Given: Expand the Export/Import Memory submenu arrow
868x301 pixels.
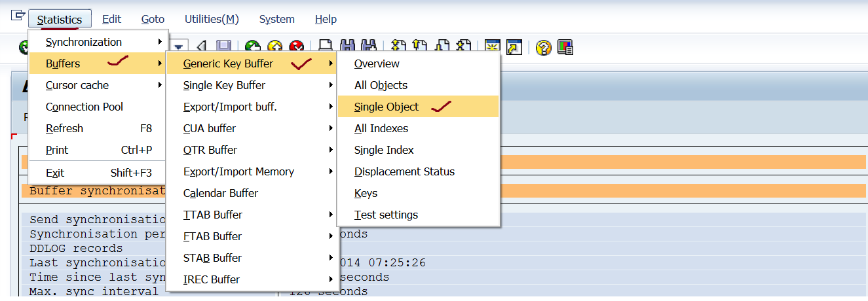Looking at the screenshot, I should pos(331,172).
